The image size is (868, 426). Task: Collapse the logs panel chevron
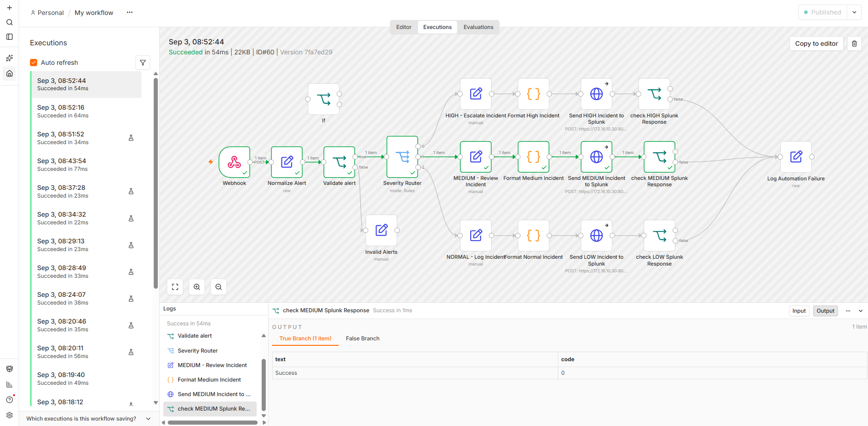tap(861, 311)
